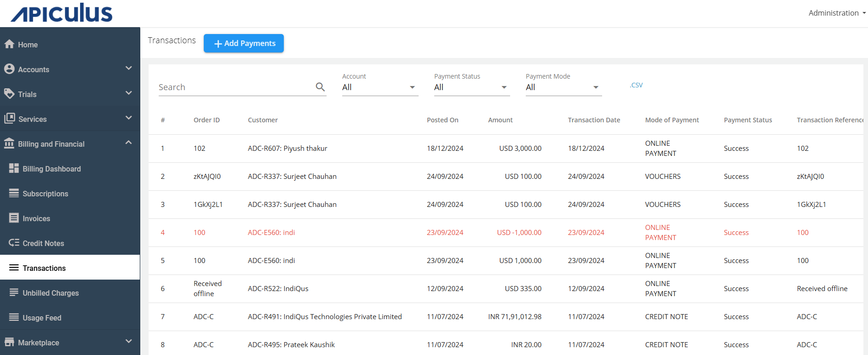Click the Billing Dashboard grid icon
The height and width of the screenshot is (355, 868).
click(x=14, y=168)
